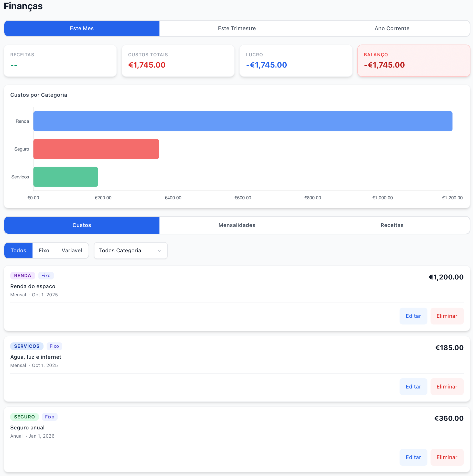Click the Receitas summary card
This screenshot has height=476, width=473.
[x=60, y=61]
